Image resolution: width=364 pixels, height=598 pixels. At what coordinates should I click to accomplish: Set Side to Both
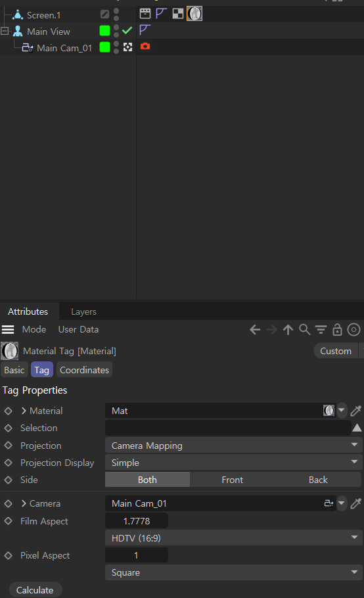[148, 480]
